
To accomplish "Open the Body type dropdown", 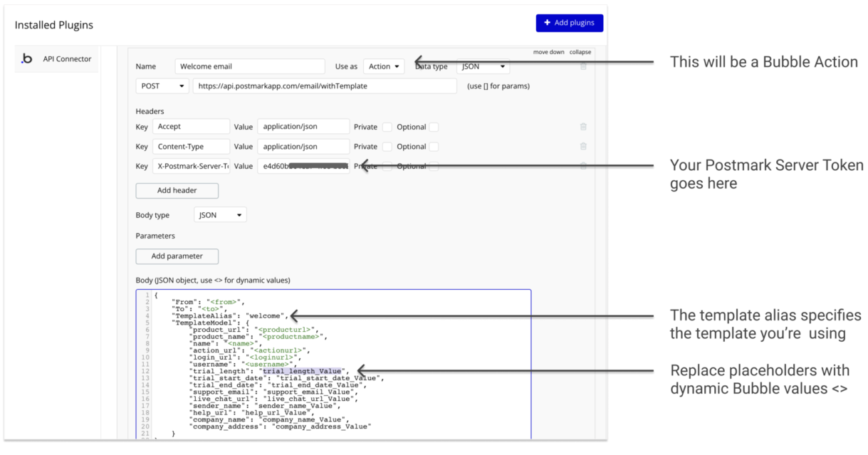I will pyautogui.click(x=219, y=214).
